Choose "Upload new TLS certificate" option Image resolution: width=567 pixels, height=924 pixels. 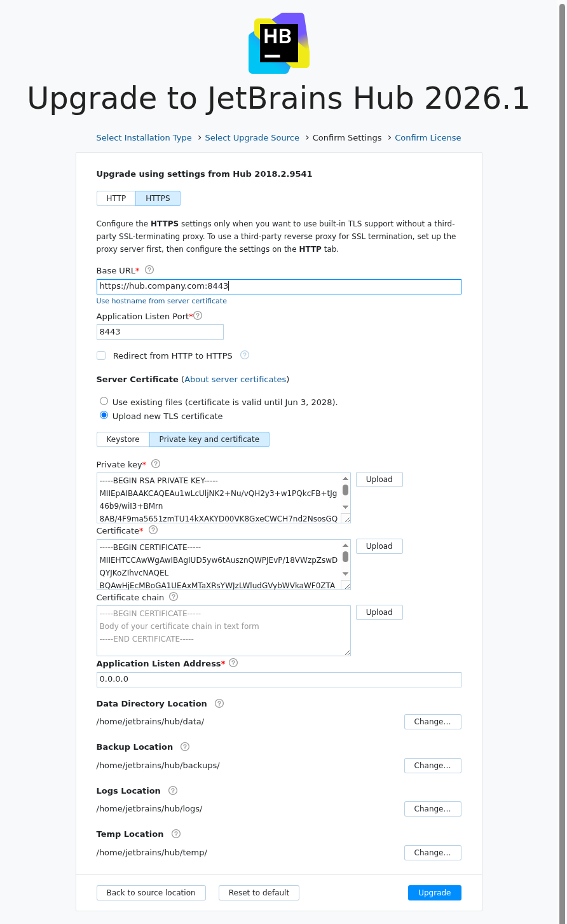[x=104, y=415]
